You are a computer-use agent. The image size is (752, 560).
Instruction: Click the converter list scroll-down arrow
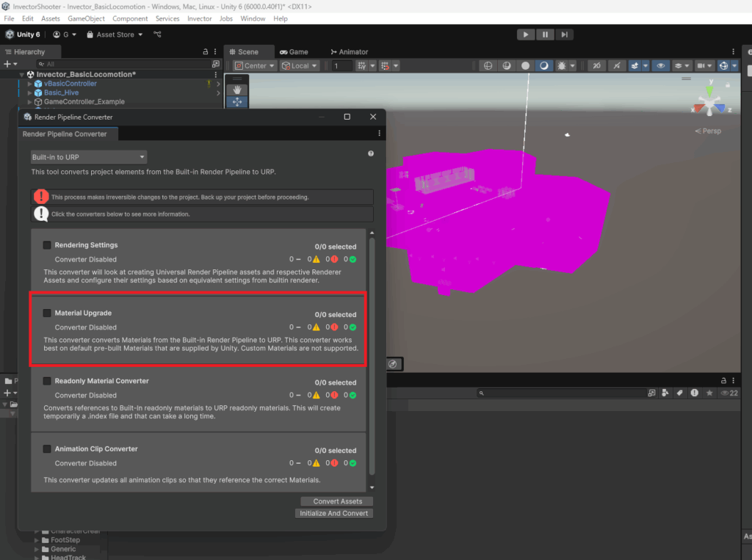372,487
